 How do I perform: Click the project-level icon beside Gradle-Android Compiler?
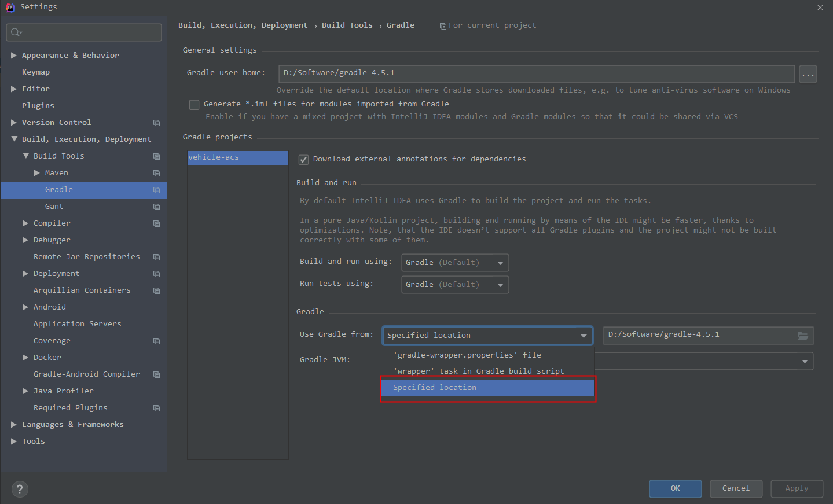pyautogui.click(x=156, y=374)
